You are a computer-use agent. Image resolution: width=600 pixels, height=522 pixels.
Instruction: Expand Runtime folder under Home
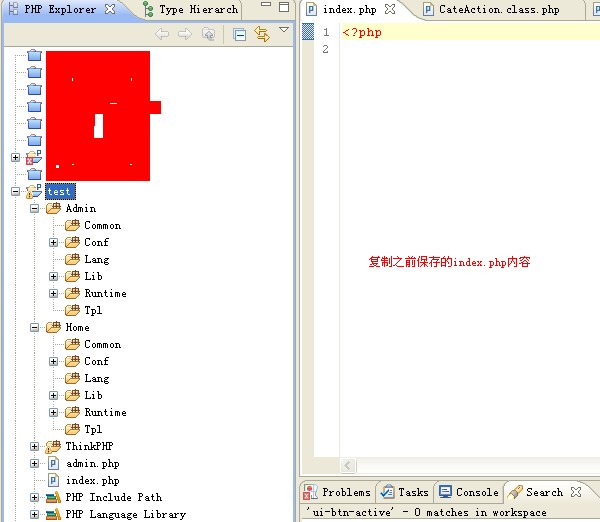tap(54, 413)
